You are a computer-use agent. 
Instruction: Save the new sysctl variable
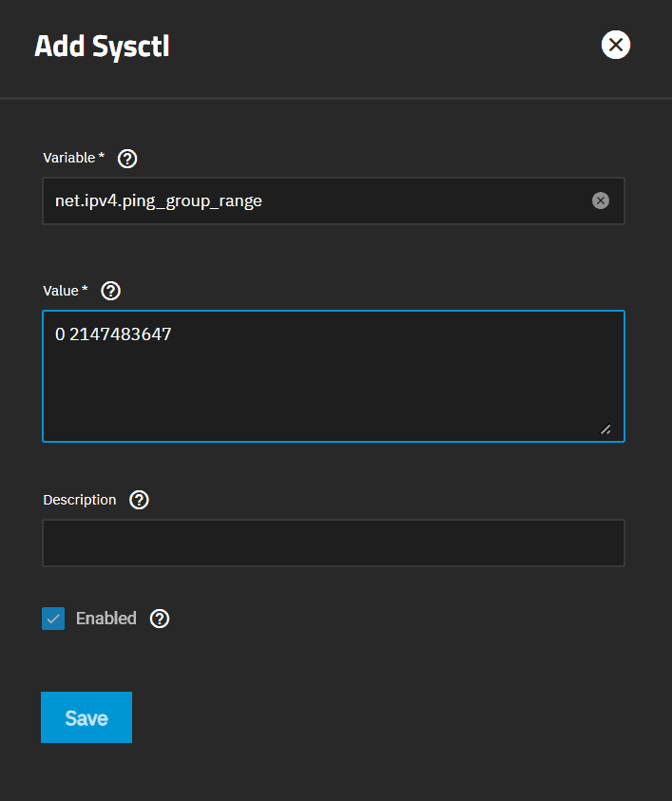click(x=86, y=717)
